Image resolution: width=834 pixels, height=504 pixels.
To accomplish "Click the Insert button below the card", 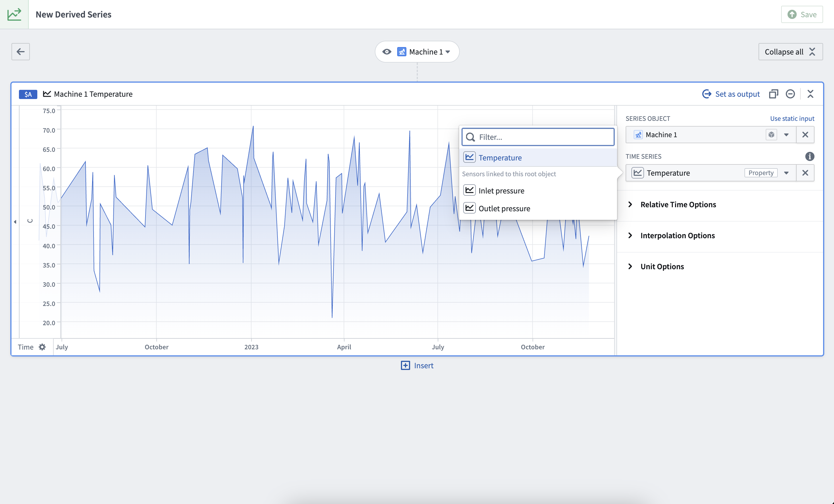I will pos(417,366).
